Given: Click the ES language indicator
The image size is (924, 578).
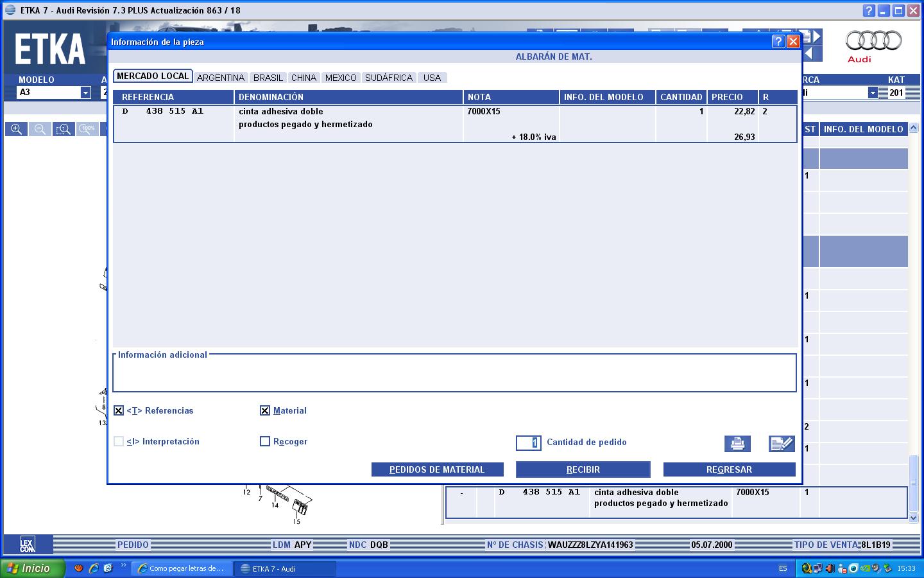Looking at the screenshot, I should click(783, 568).
